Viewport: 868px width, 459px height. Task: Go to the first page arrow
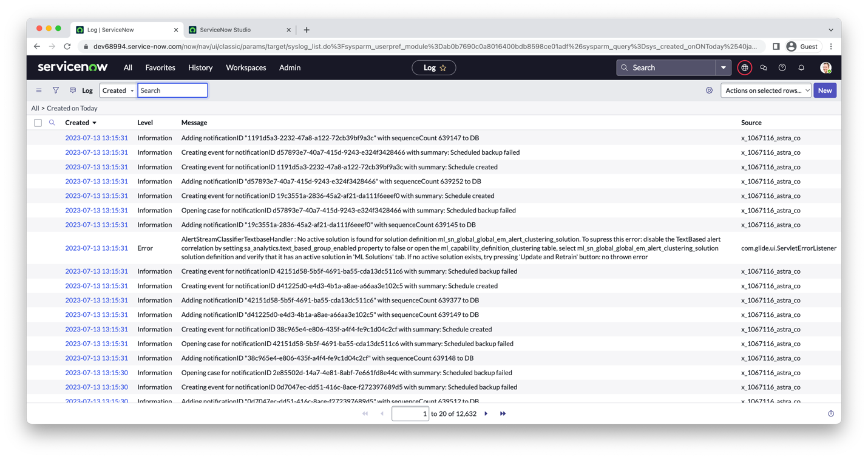coord(365,413)
